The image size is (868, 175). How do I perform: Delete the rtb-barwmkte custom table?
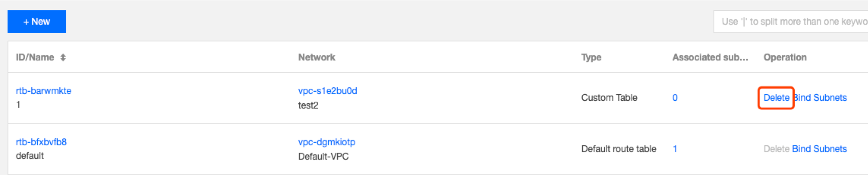pos(776,98)
